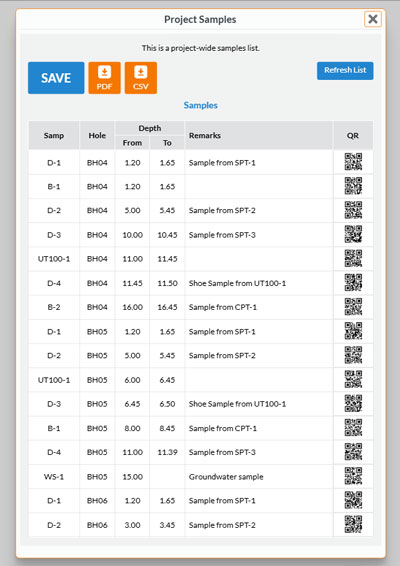Open QR code for BH05 B-1 sample
This screenshot has height=566, width=400.
[353, 428]
